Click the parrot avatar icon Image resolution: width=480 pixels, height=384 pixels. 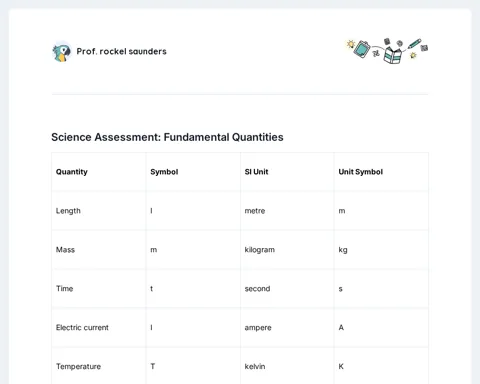pyautogui.click(x=62, y=52)
